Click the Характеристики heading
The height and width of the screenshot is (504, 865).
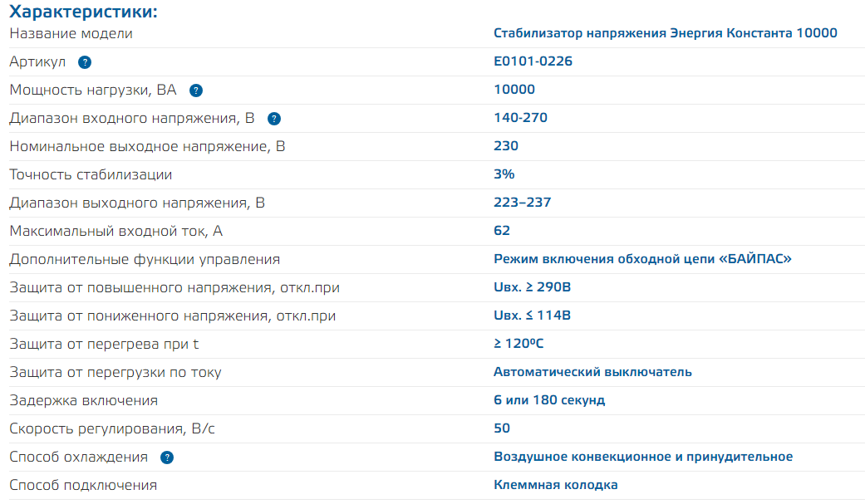pos(83,12)
